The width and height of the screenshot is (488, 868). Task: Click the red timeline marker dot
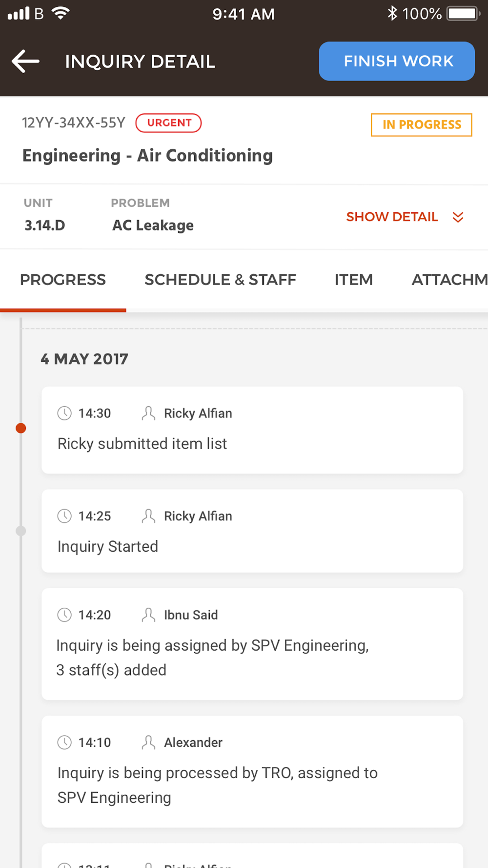[x=20, y=428]
